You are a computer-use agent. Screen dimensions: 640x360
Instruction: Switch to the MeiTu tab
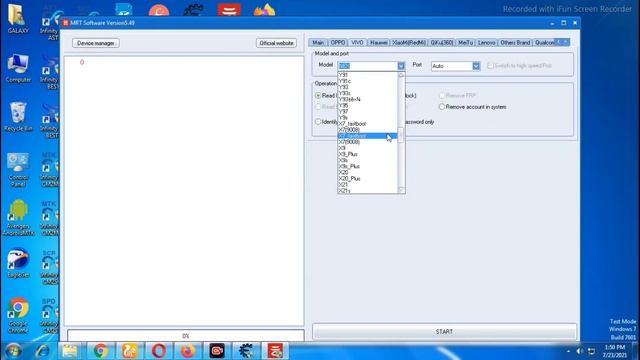465,42
